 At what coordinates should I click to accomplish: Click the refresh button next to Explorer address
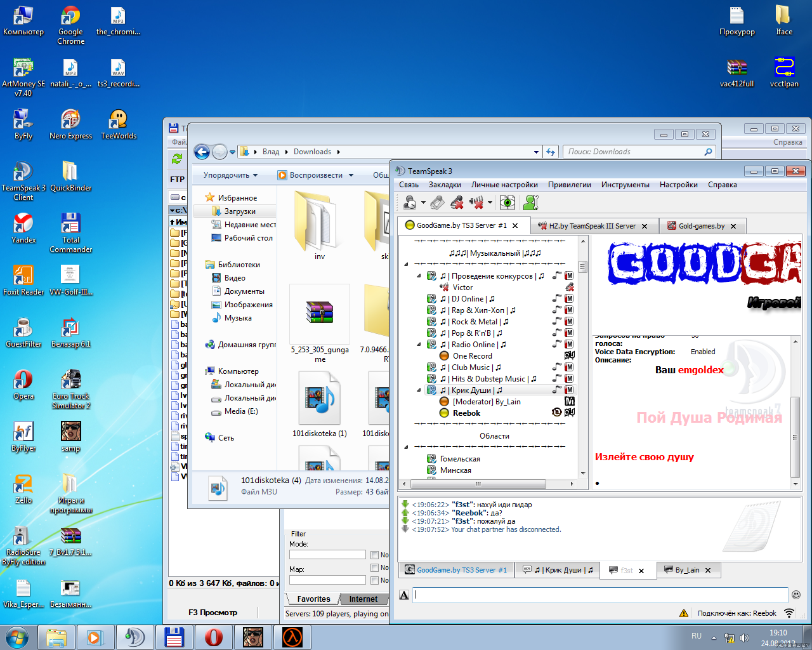point(551,152)
